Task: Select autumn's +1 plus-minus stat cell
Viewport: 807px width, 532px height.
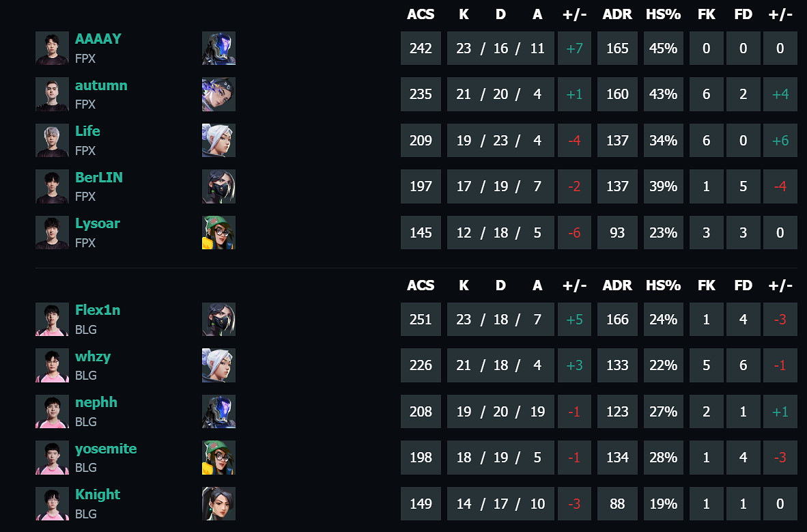Action: [x=574, y=94]
